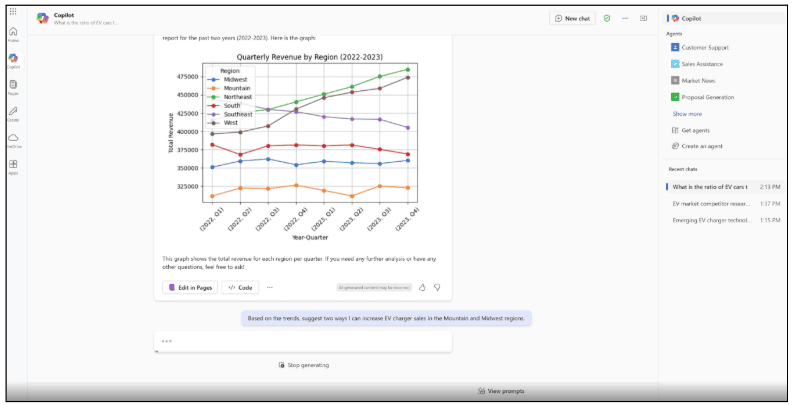794x405 pixels.
Task: Click Copilot logo in chat header
Action: (x=43, y=18)
